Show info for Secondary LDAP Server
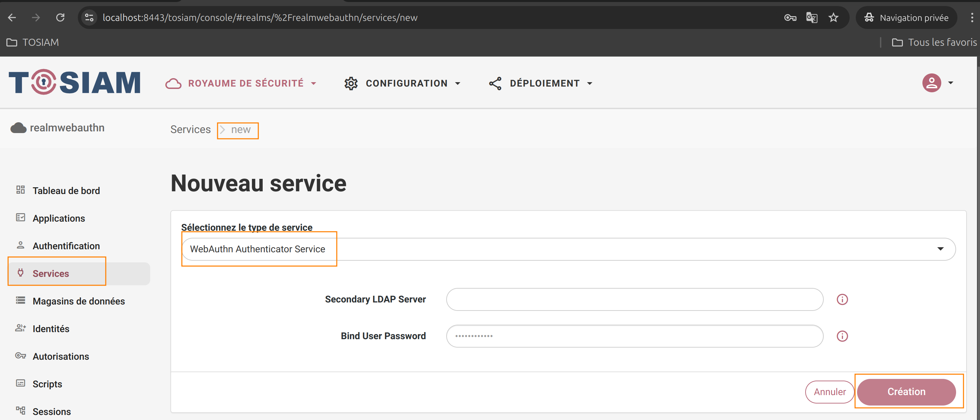The image size is (980, 420). point(842,299)
